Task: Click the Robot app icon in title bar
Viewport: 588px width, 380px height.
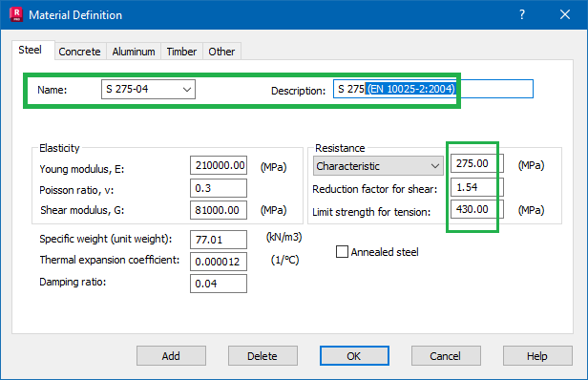Action: point(16,14)
